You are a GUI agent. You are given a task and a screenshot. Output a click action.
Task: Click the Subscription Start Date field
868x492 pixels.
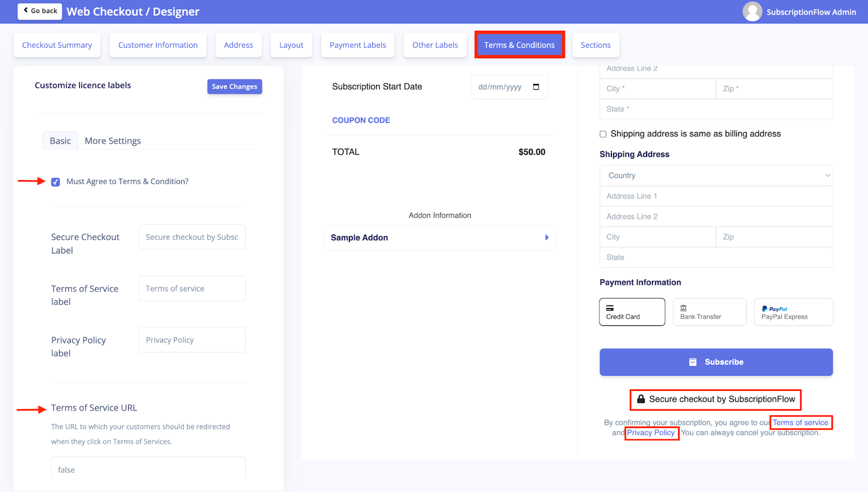(x=509, y=87)
